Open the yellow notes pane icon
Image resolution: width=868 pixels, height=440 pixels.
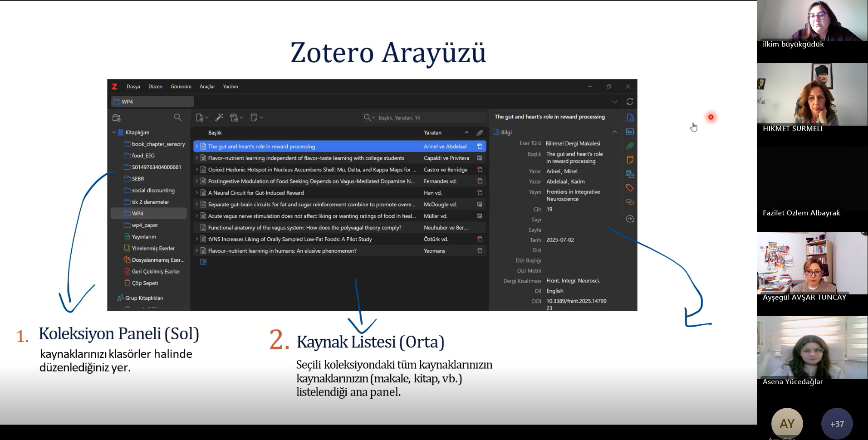[630, 160]
